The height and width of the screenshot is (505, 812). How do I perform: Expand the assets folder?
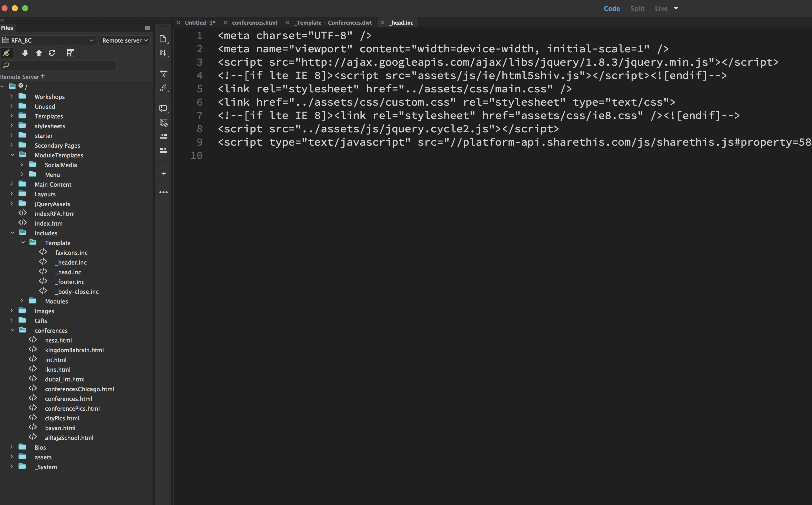(x=12, y=457)
